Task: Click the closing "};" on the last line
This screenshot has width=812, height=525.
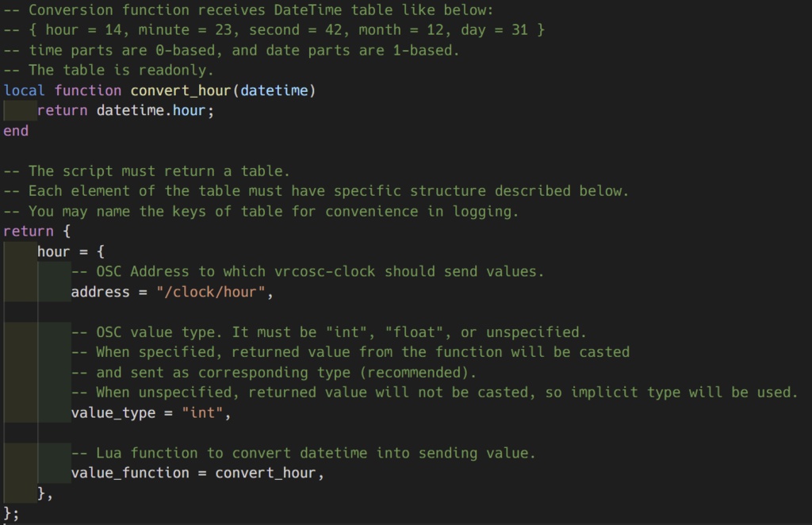Action: point(12,514)
